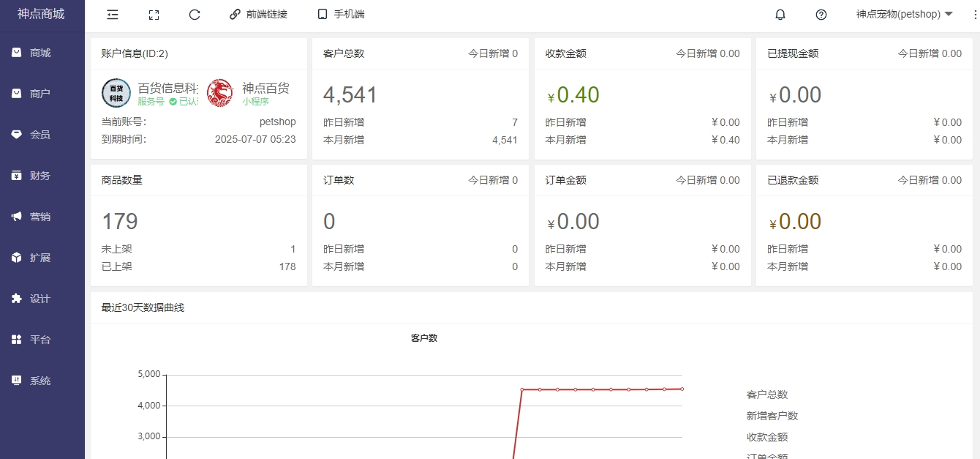
Task: Click the product count 179
Action: pyautogui.click(x=120, y=222)
